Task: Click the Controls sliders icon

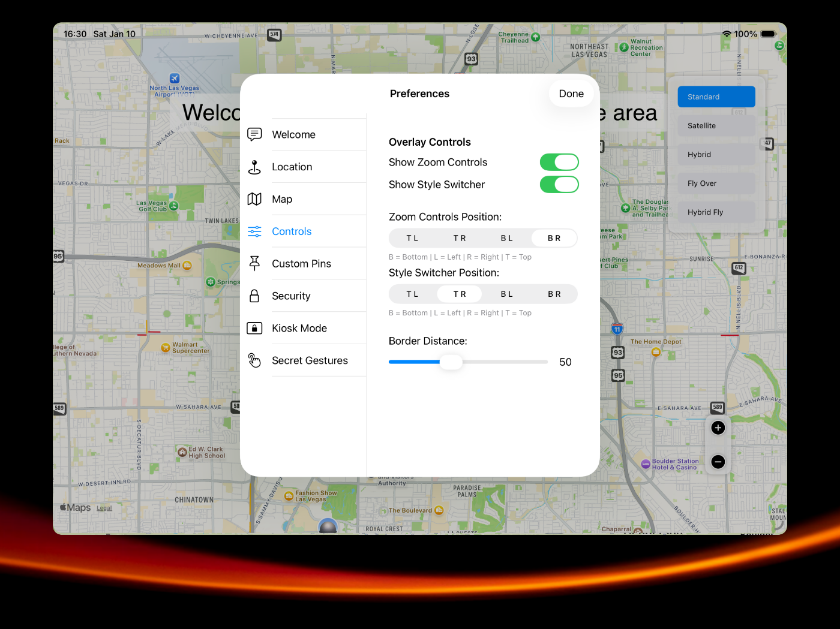Action: pyautogui.click(x=254, y=231)
